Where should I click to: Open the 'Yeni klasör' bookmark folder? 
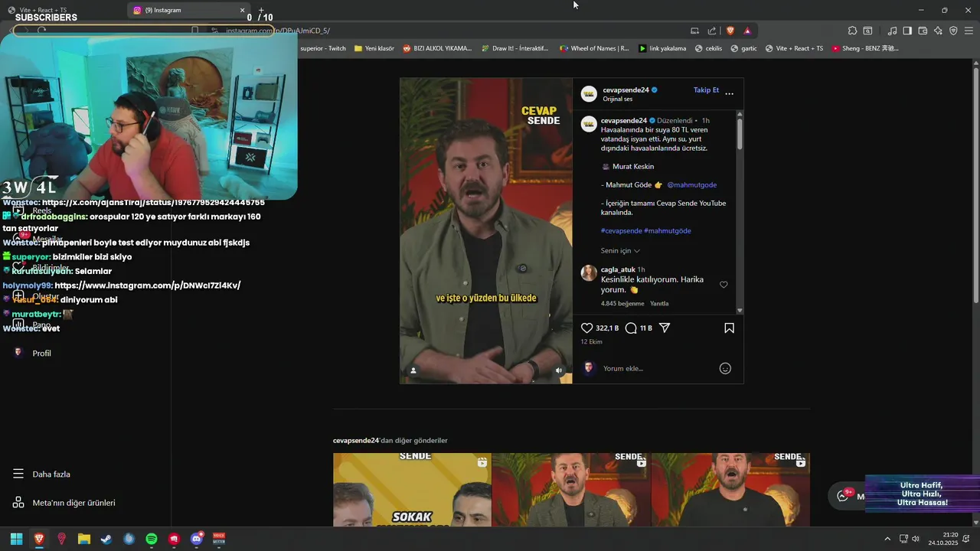point(374,48)
